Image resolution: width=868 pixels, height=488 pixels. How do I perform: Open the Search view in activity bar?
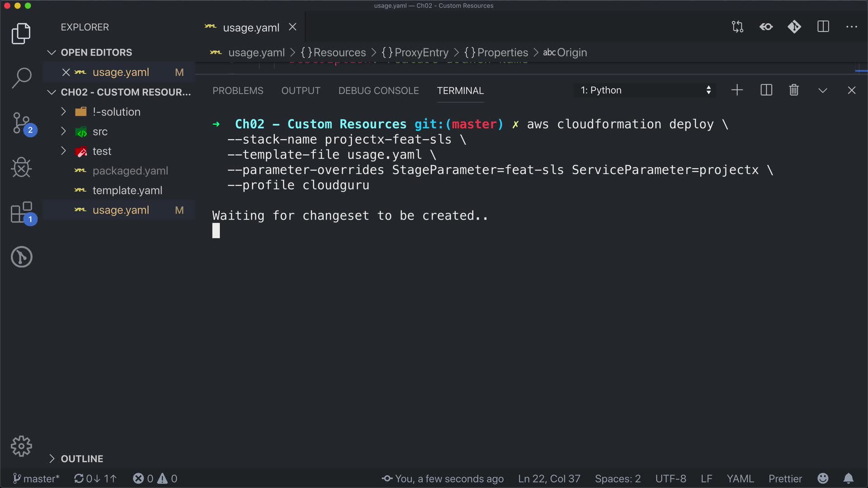pos(21,78)
